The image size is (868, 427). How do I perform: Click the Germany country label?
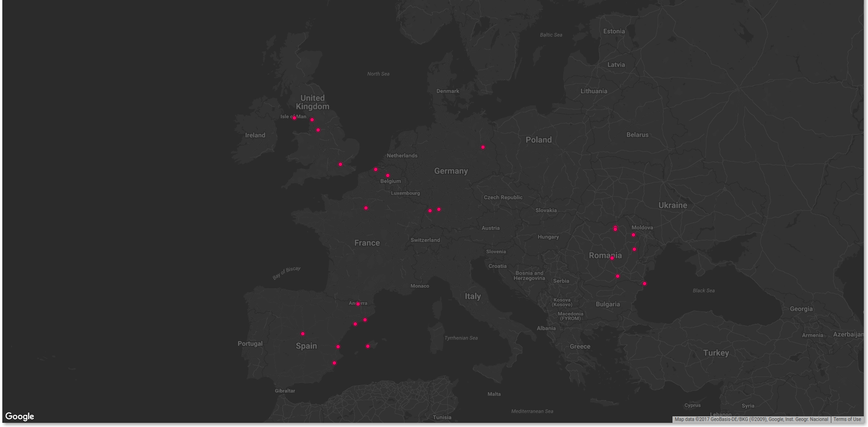point(451,171)
